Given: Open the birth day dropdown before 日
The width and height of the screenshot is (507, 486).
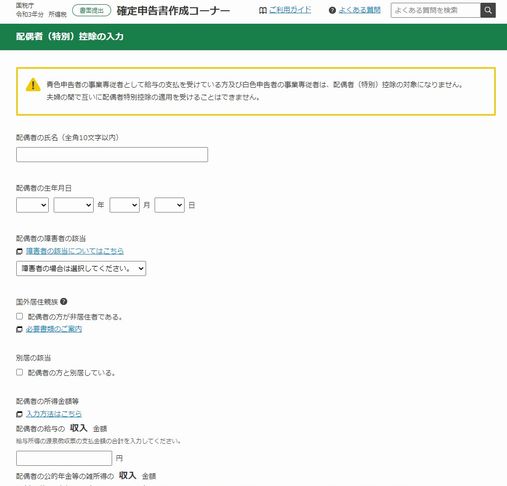Looking at the screenshot, I should click(169, 205).
